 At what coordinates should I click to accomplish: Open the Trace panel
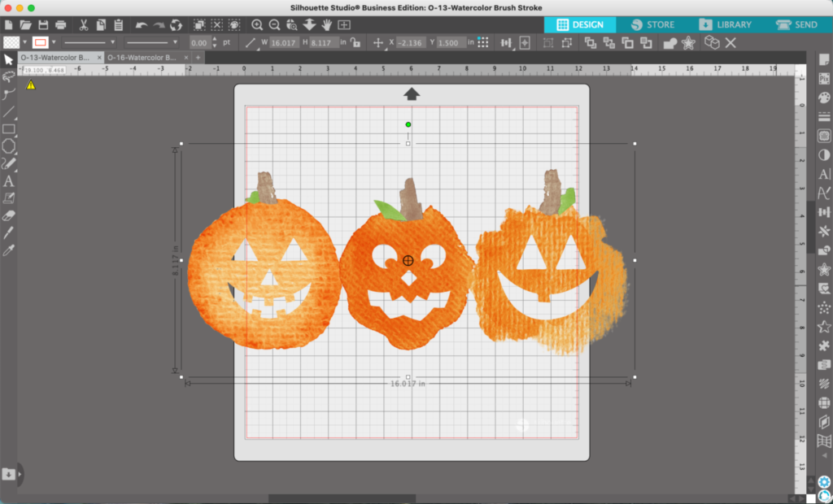click(824, 136)
